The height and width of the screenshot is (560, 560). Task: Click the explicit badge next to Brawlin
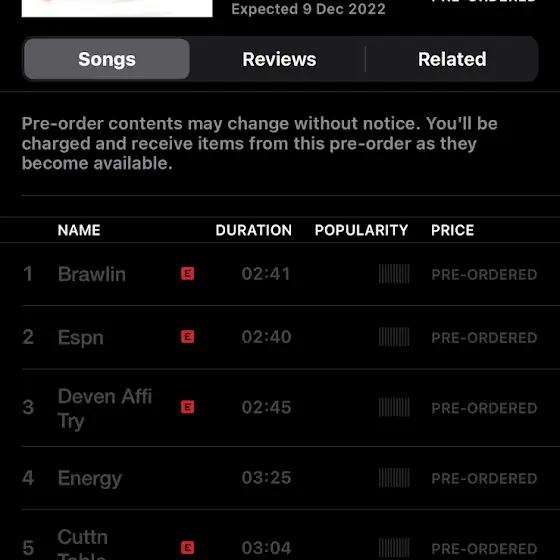click(x=188, y=274)
